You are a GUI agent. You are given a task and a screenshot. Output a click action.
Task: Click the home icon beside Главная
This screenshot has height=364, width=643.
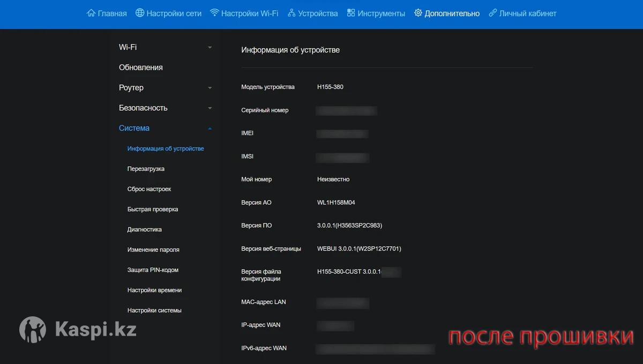click(91, 13)
